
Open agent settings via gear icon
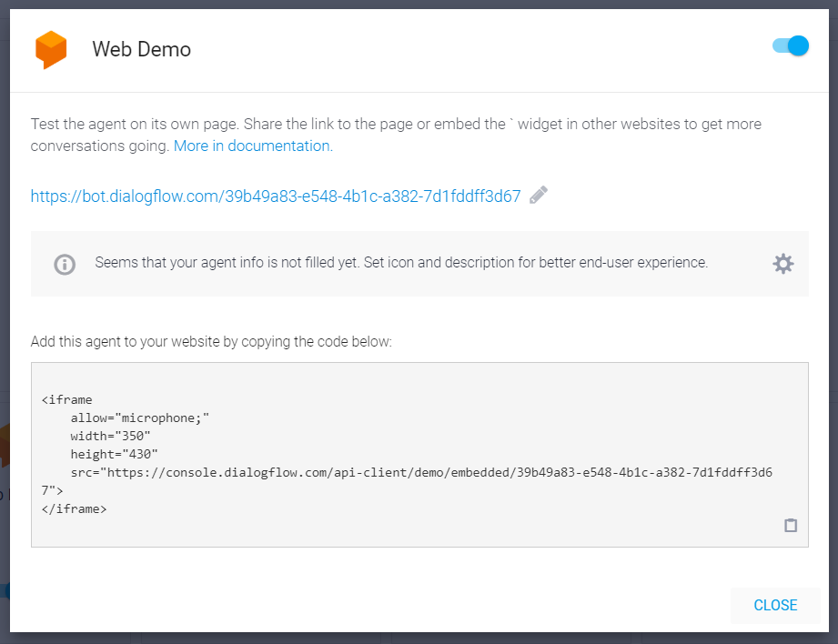783,264
